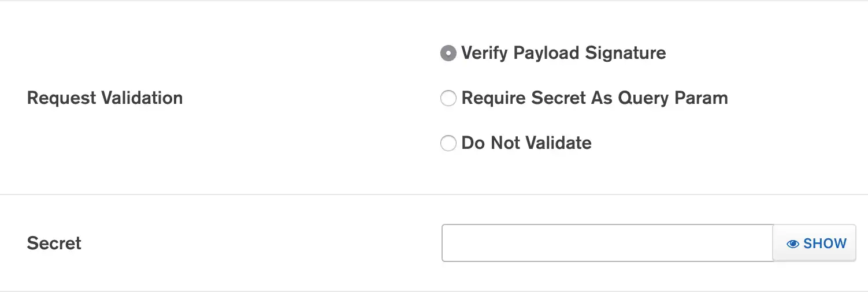Click the Secret row label
Screen dimensions: 868x292
[54, 243]
